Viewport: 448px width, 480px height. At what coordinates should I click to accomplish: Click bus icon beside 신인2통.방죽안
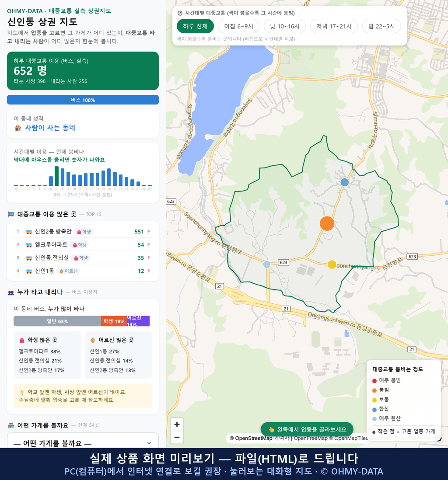(29, 232)
